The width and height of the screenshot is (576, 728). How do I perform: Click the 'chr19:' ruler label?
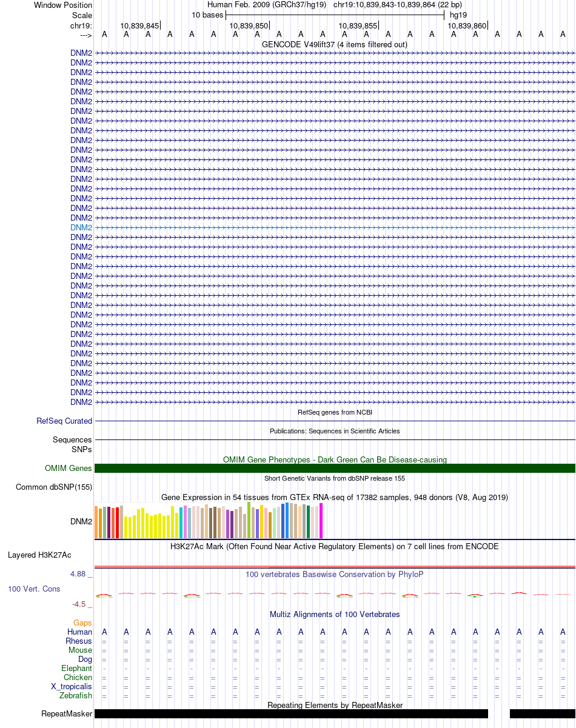[x=81, y=25]
